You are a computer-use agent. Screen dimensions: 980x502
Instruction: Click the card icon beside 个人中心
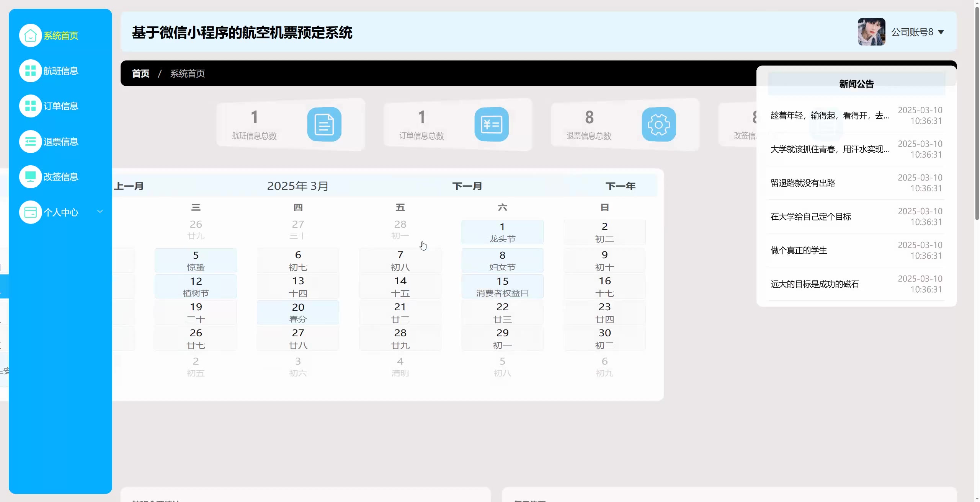[30, 212]
